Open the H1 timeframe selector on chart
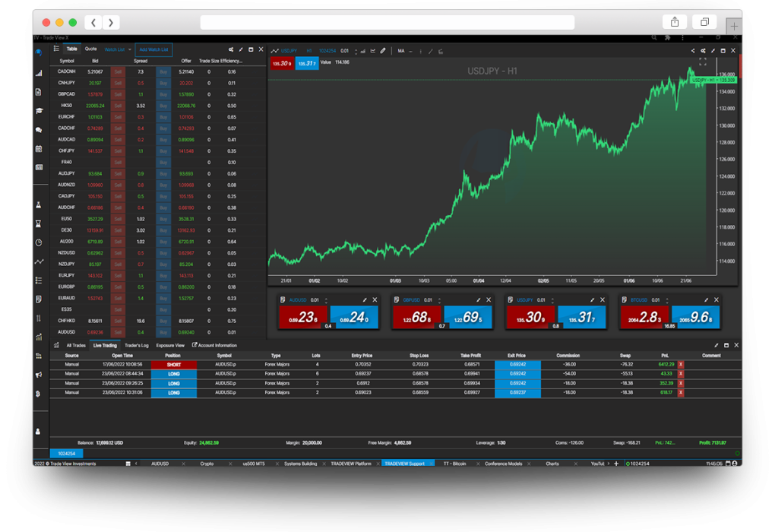775x532 pixels. [x=309, y=51]
